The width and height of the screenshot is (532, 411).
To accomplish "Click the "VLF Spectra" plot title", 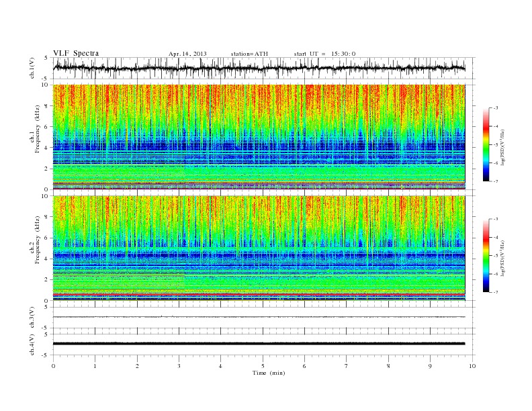I will click(76, 53).
